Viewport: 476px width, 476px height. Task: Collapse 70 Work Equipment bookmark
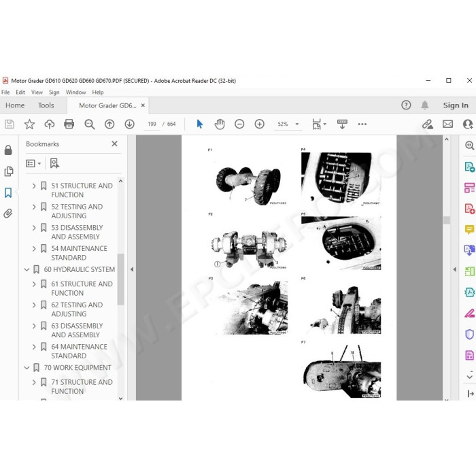(x=27, y=367)
